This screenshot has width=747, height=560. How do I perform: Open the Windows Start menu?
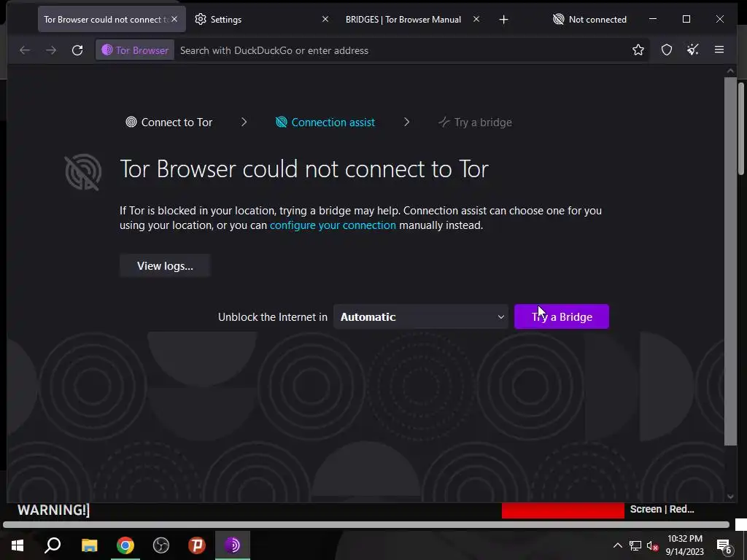coord(18,545)
